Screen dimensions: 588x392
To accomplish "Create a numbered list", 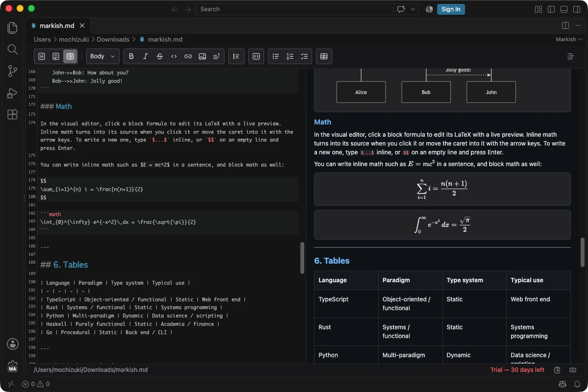I will point(290,56).
